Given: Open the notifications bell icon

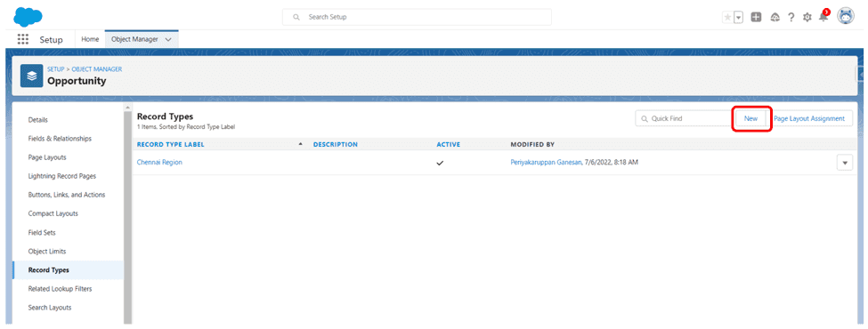Looking at the screenshot, I should (x=823, y=17).
